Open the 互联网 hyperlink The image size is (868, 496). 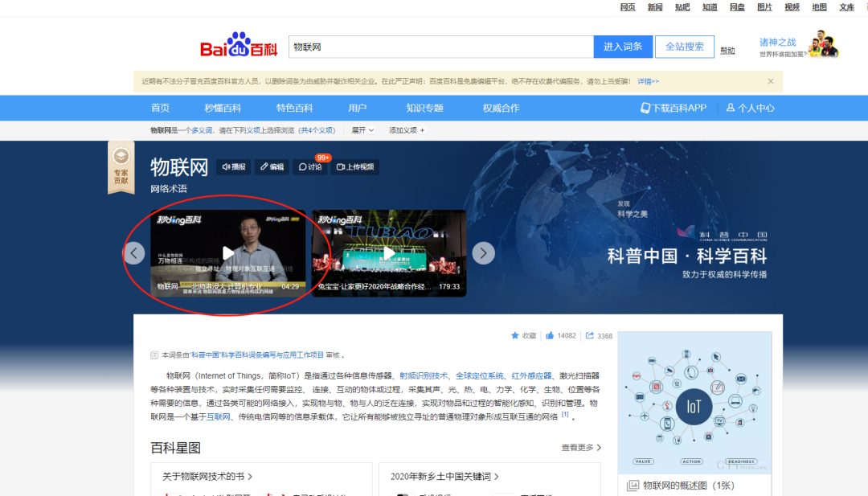tap(218, 417)
